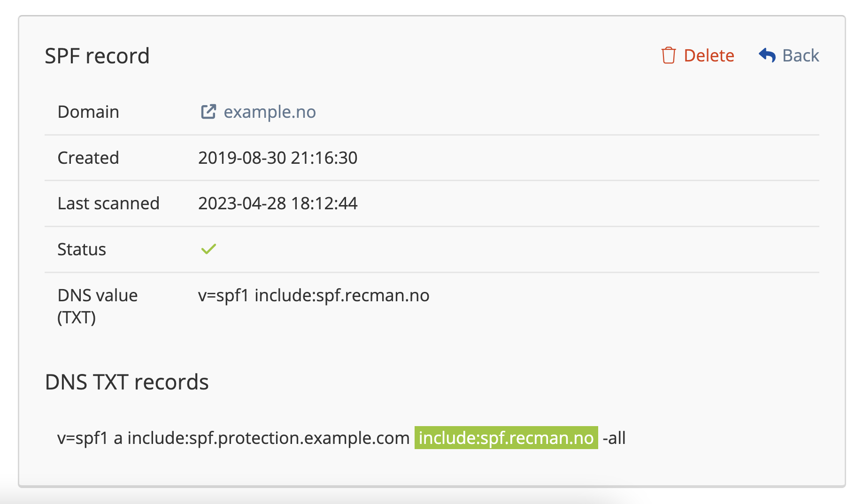Go Back using the Back text
The width and height of the screenshot is (863, 504).
[x=800, y=55]
